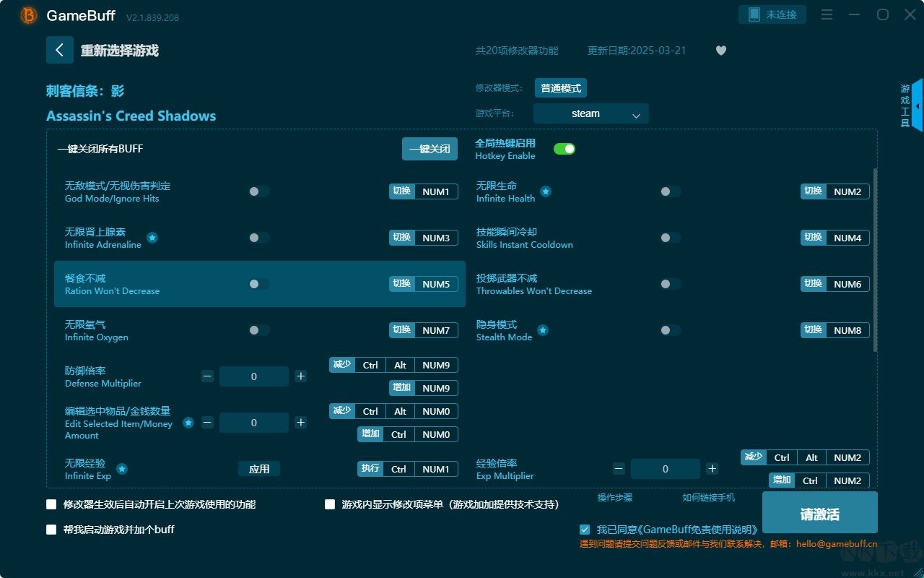Click 共20项修改器功能 text

pyautogui.click(x=517, y=51)
